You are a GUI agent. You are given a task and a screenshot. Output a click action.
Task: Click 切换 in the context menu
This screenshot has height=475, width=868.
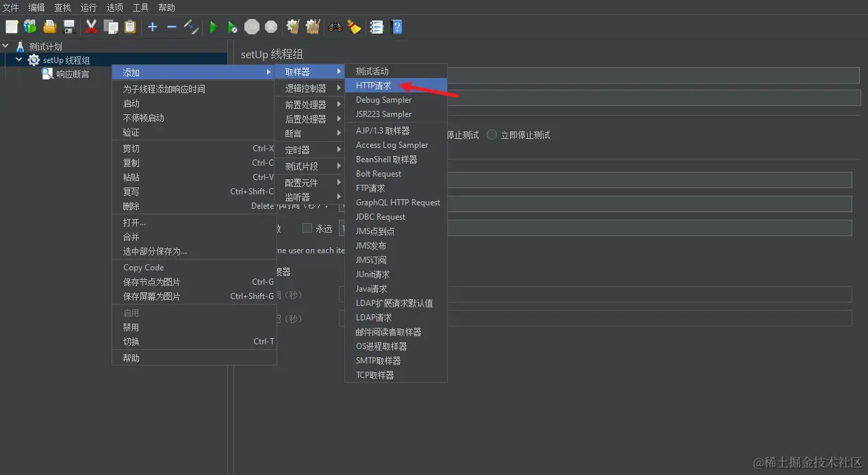pos(194,342)
